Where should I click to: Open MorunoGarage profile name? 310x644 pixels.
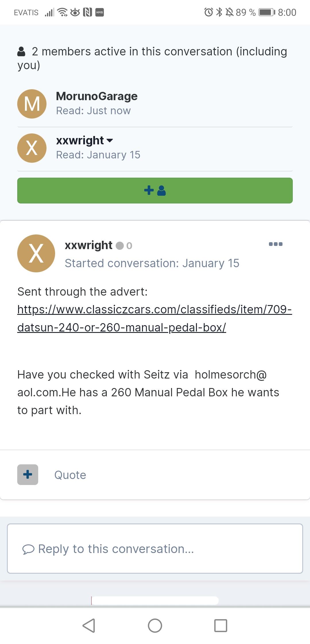(97, 96)
